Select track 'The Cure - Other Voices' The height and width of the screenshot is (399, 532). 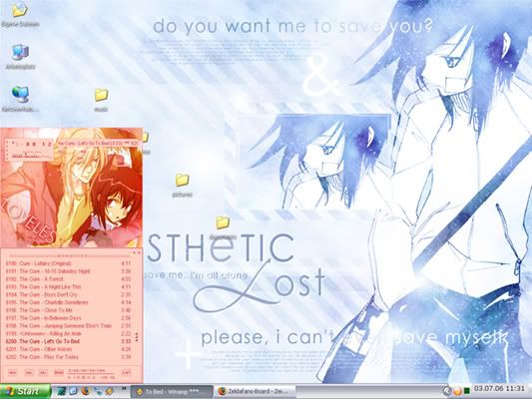click(x=68, y=349)
